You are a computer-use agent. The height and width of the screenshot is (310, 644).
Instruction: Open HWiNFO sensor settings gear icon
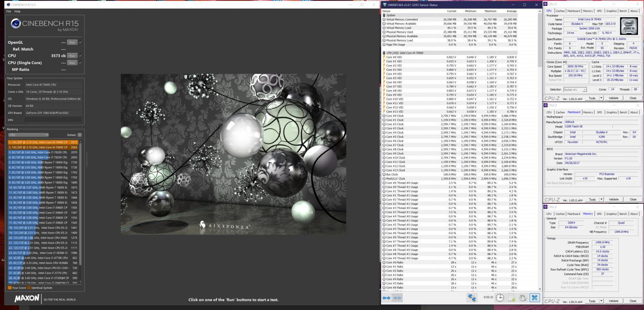523,298
